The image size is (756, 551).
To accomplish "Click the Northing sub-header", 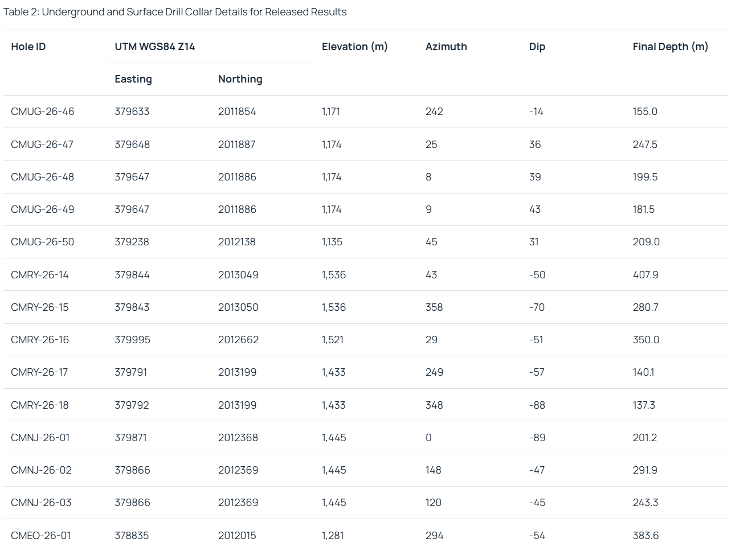I will tap(240, 79).
